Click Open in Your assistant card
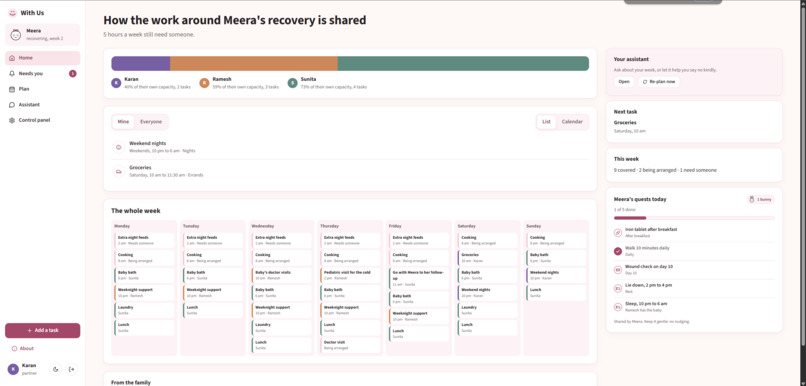Image resolution: width=806 pixels, height=386 pixels. [x=624, y=82]
